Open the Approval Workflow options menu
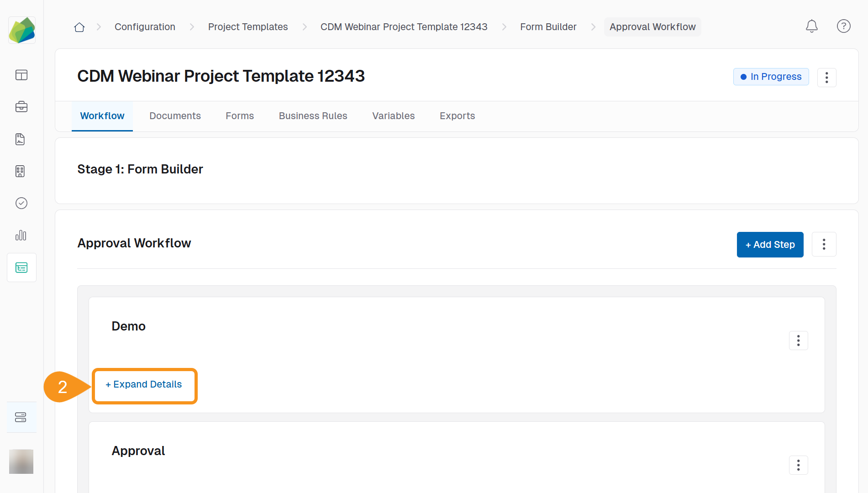Viewport: 868px width, 493px height. pyautogui.click(x=824, y=244)
